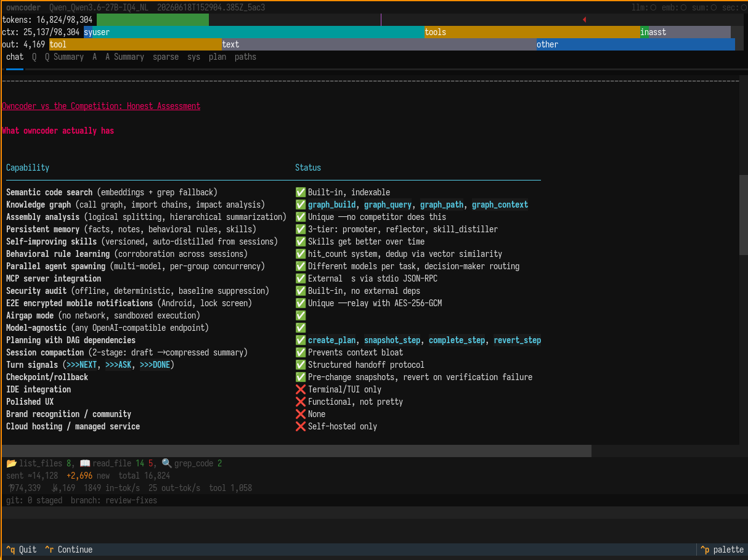The image size is (748, 560).
Task: Click the Capability column header
Action: tap(28, 168)
